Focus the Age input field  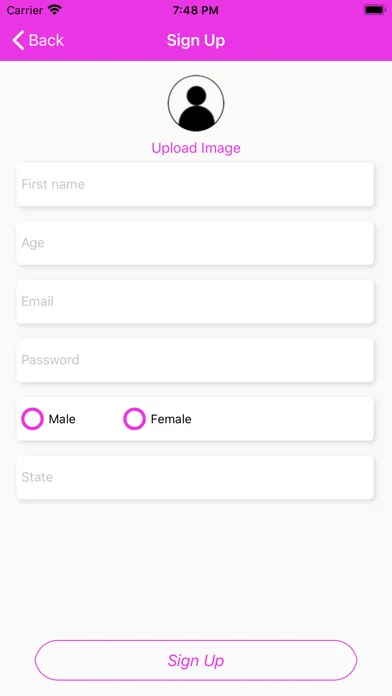tap(195, 243)
